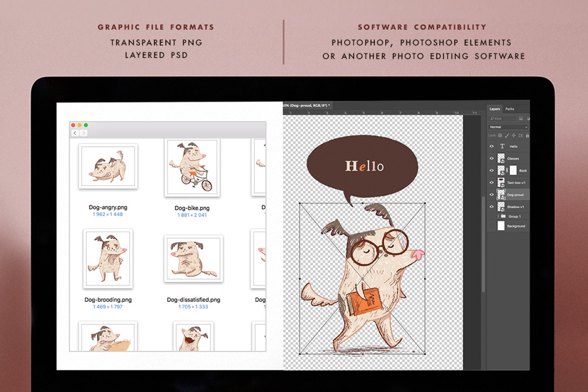Select the Text-box-v1 layer name

pyautogui.click(x=516, y=183)
